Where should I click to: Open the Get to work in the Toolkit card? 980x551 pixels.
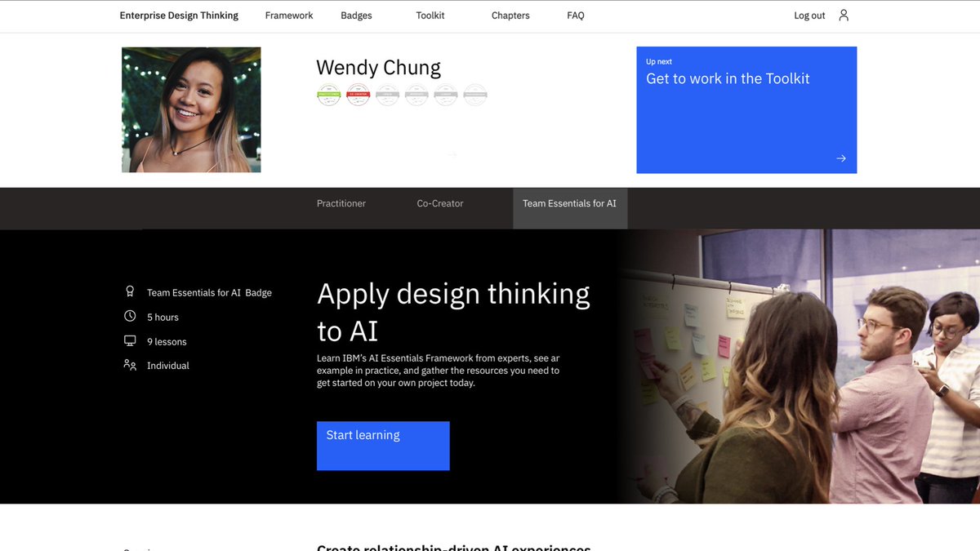tap(746, 109)
